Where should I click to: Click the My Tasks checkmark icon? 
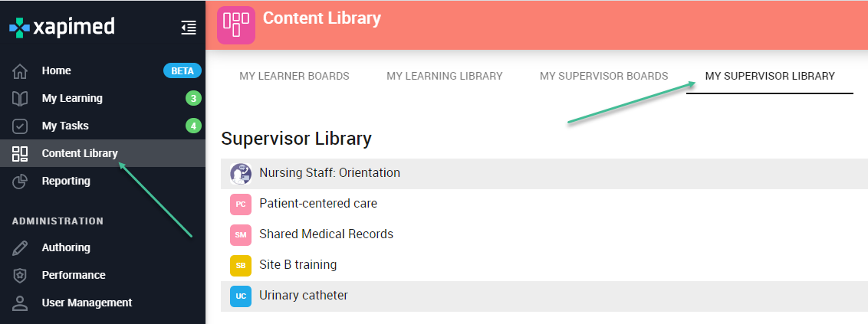(20, 126)
